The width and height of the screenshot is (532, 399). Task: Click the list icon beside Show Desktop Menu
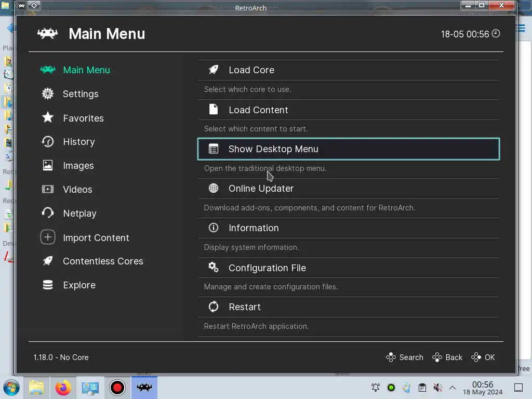214,149
